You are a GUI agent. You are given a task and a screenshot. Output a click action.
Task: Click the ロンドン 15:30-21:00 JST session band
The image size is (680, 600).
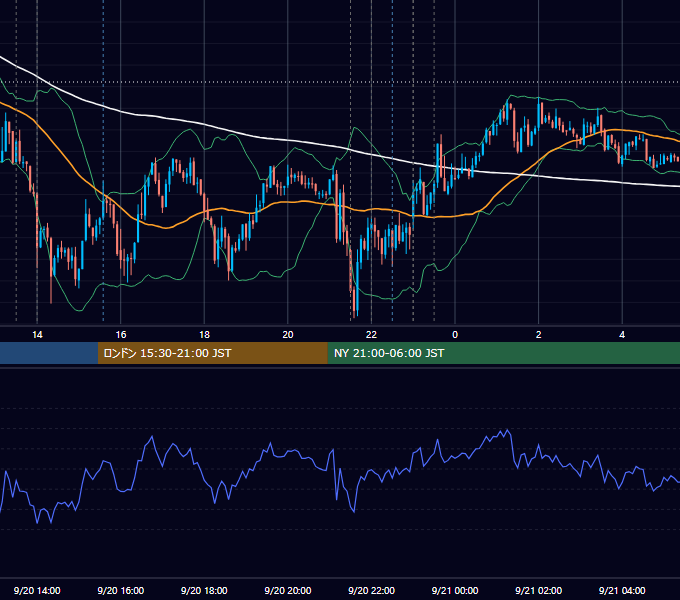[212, 353]
